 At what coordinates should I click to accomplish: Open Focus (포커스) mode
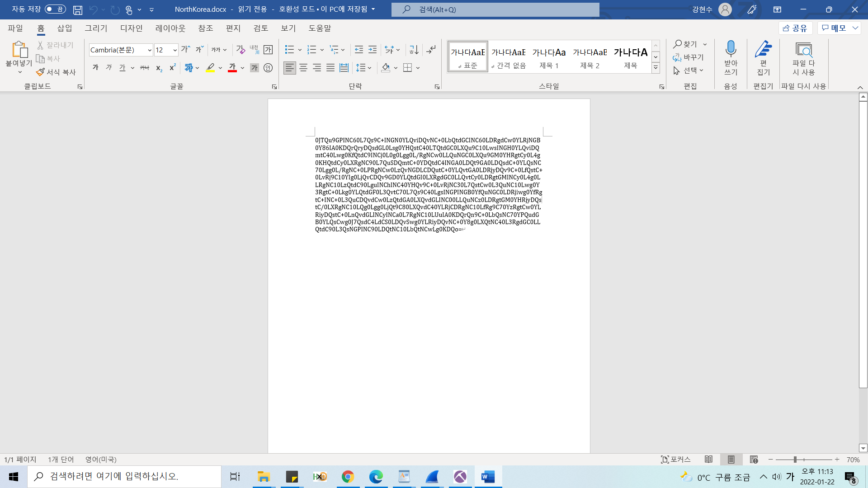tap(676, 460)
